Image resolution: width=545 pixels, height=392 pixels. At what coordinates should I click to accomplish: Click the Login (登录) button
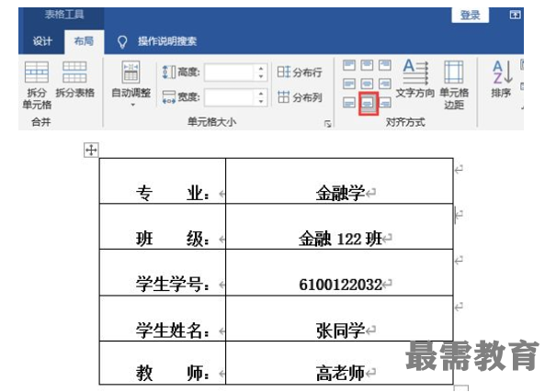point(470,15)
